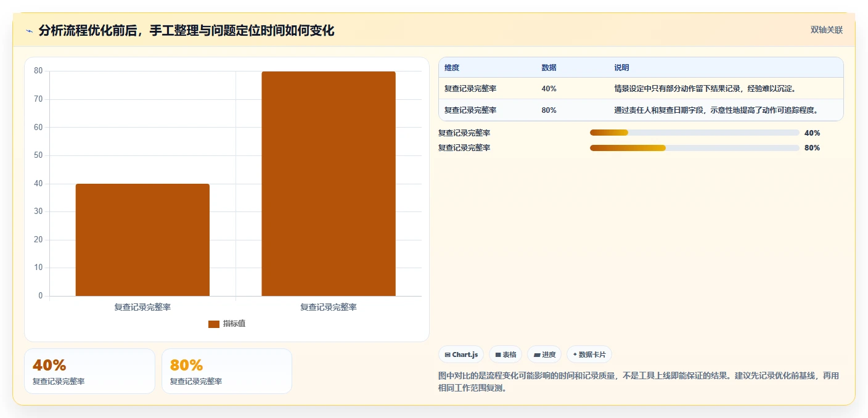Click the 40% value after the progress bar

coord(813,133)
